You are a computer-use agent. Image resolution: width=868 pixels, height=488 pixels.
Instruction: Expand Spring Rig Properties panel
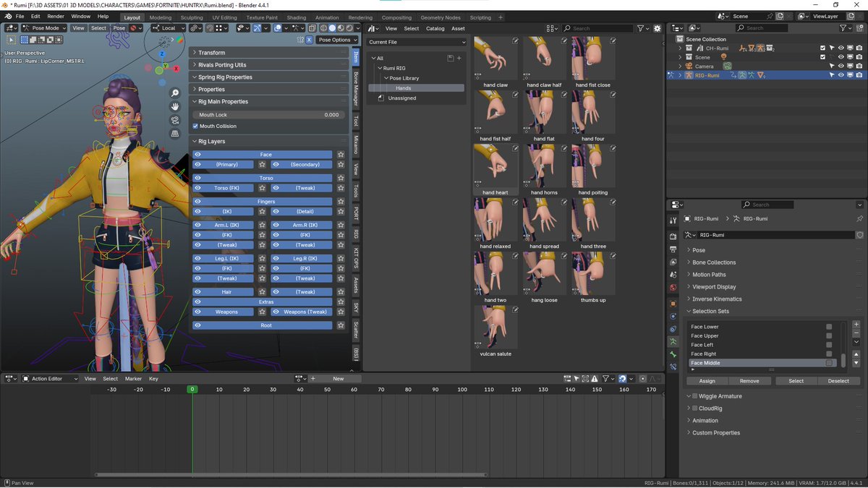click(269, 77)
